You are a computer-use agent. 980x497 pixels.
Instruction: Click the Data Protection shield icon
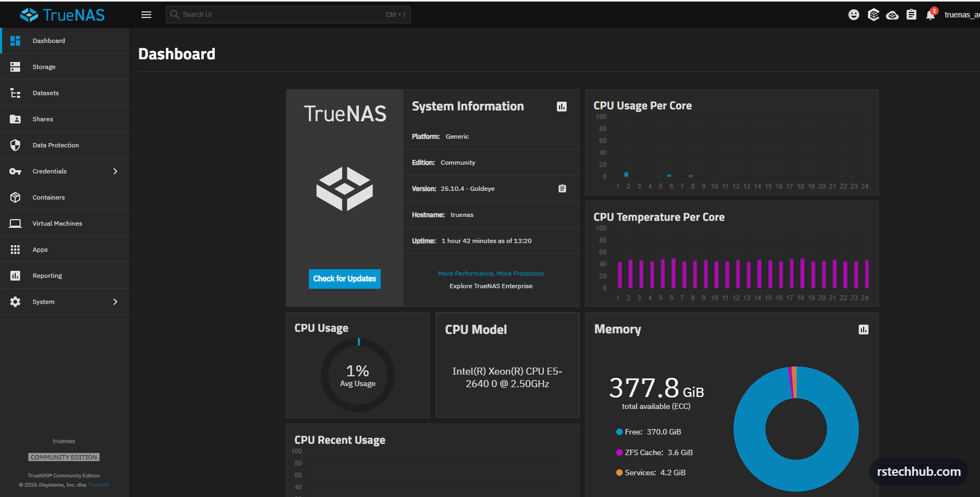(x=15, y=145)
